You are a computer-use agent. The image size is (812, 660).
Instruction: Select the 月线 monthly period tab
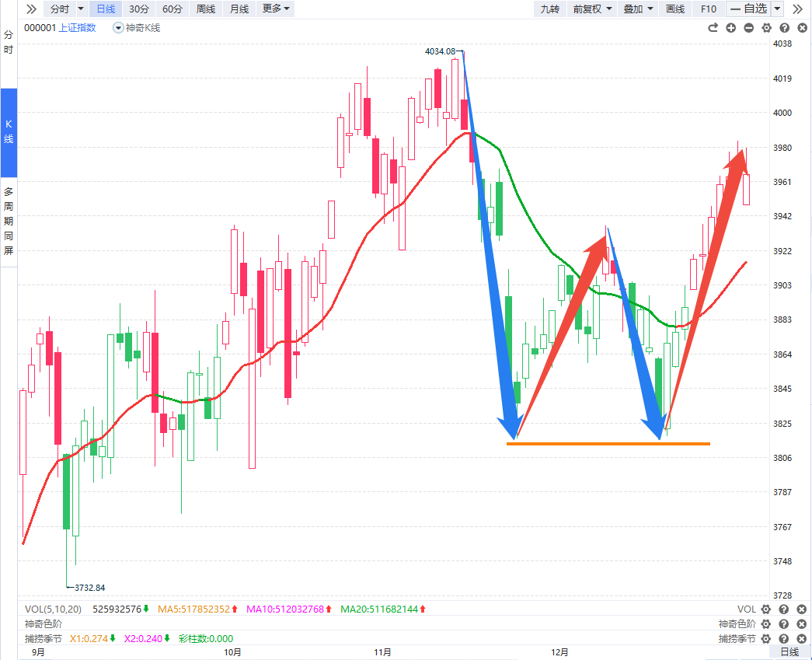[x=239, y=9]
